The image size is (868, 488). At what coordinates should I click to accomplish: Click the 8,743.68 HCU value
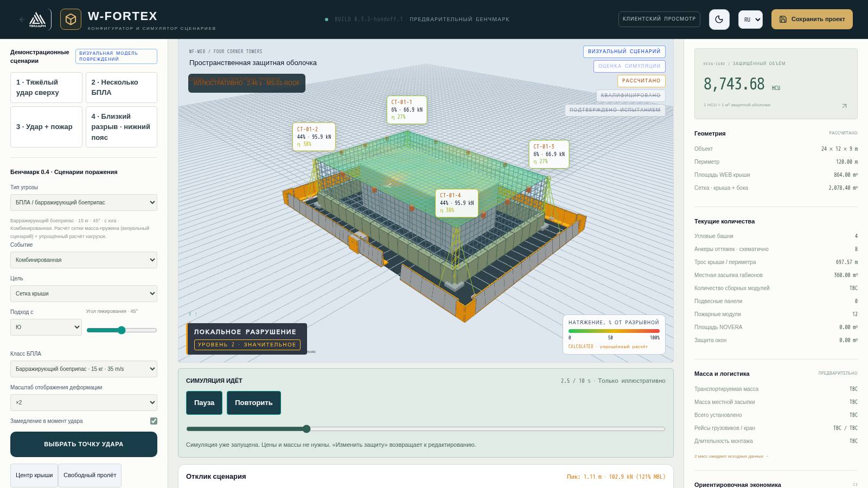pos(734,84)
